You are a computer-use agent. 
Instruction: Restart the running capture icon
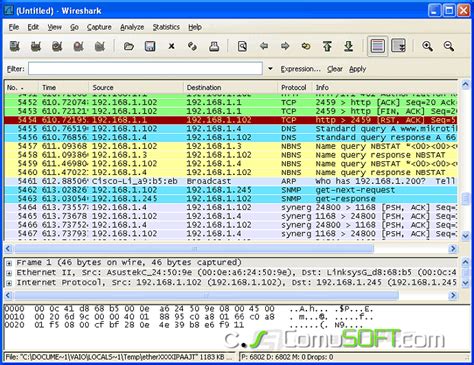tap(100, 46)
